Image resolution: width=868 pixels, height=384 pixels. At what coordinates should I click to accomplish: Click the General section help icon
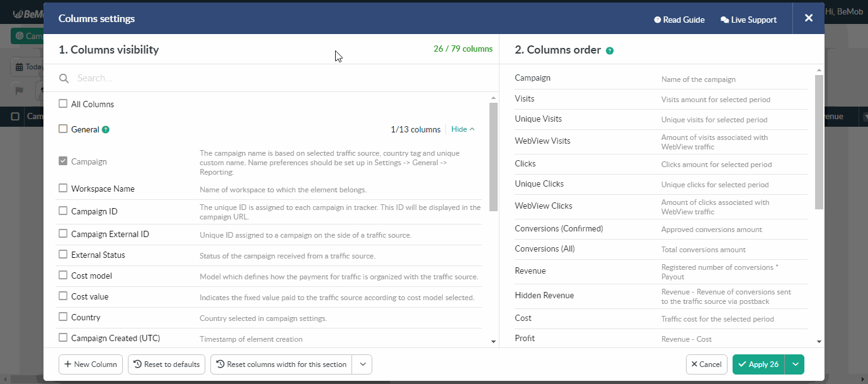click(106, 130)
